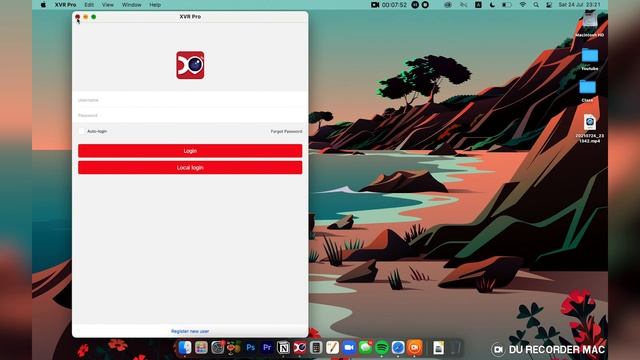Open Premiere Pro from the Dock
Viewport: 640px width, 360px height.
point(267,347)
